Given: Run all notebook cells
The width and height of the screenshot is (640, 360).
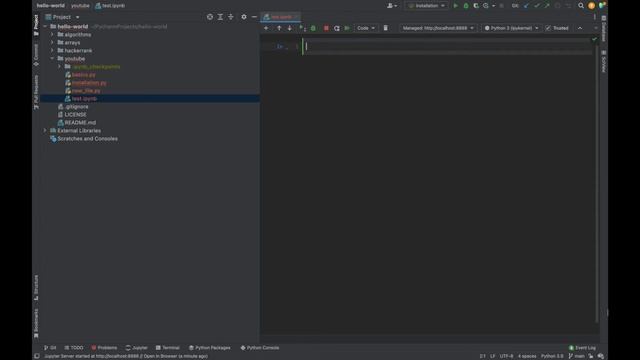Looking at the screenshot, I should pos(347,28).
